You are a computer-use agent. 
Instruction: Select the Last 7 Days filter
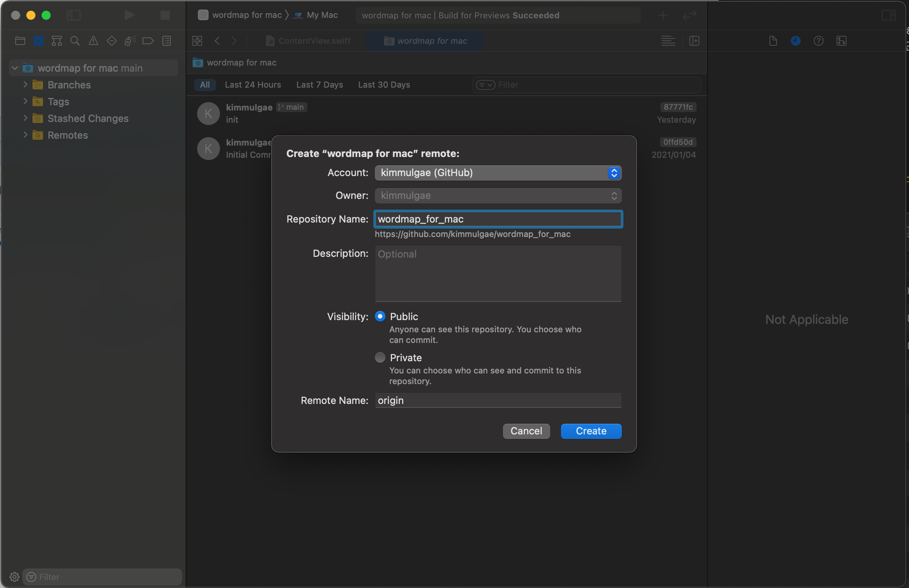click(x=320, y=85)
